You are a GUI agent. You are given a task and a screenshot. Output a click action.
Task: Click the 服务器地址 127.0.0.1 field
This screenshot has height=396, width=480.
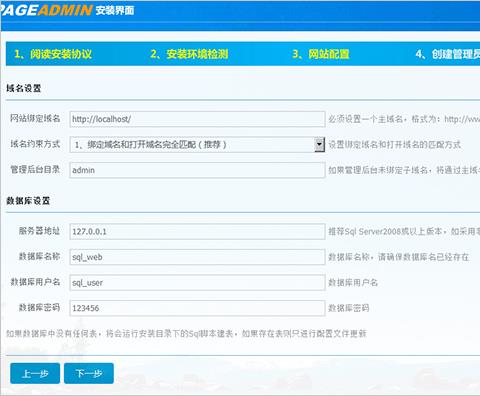[x=197, y=231]
